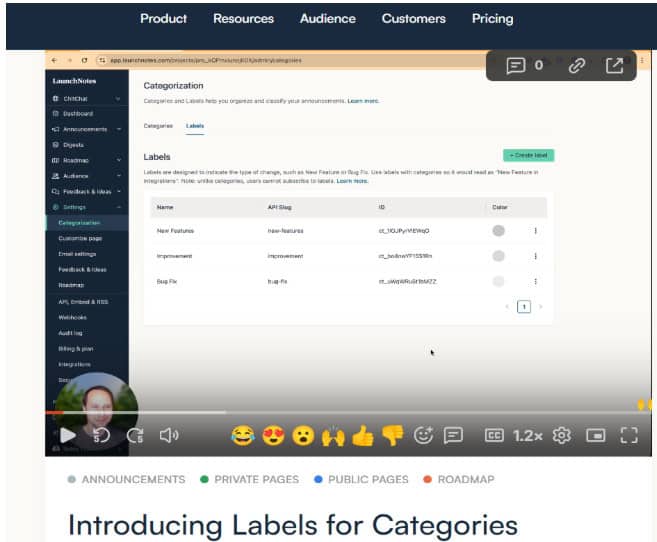The width and height of the screenshot is (657, 542).
Task: Select ANNOUNCEMENTS category tag
Action: coord(126,479)
